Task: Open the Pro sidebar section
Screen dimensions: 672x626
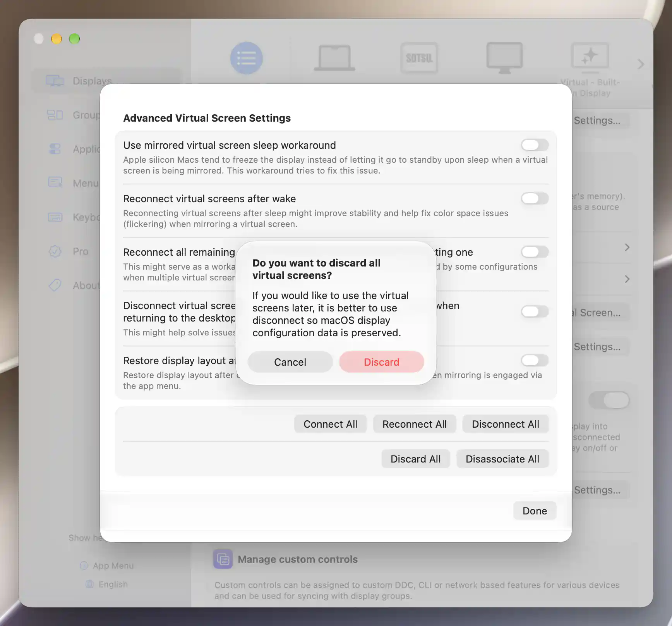Action: [x=81, y=251]
